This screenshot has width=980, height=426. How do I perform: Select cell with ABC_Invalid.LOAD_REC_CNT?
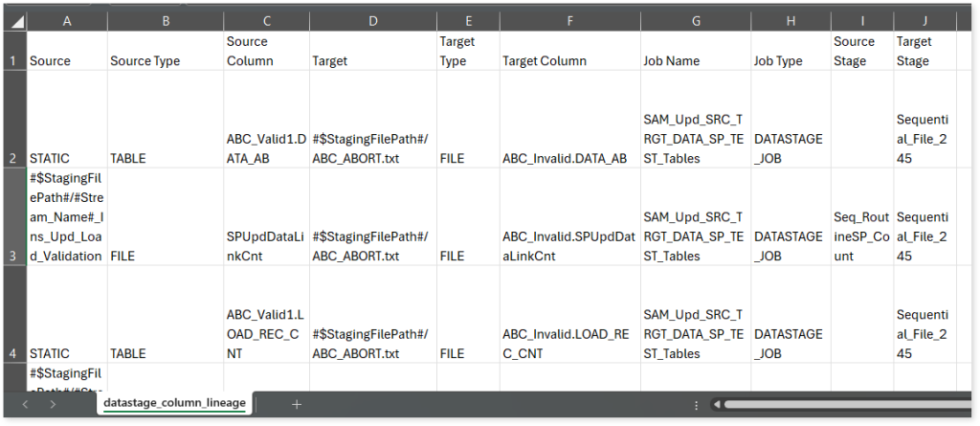pos(568,344)
